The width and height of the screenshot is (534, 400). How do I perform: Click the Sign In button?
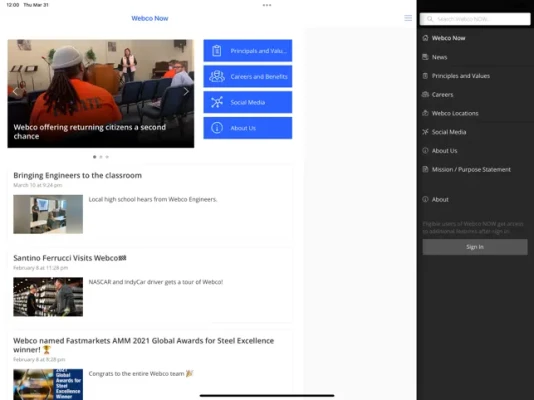[475, 247]
